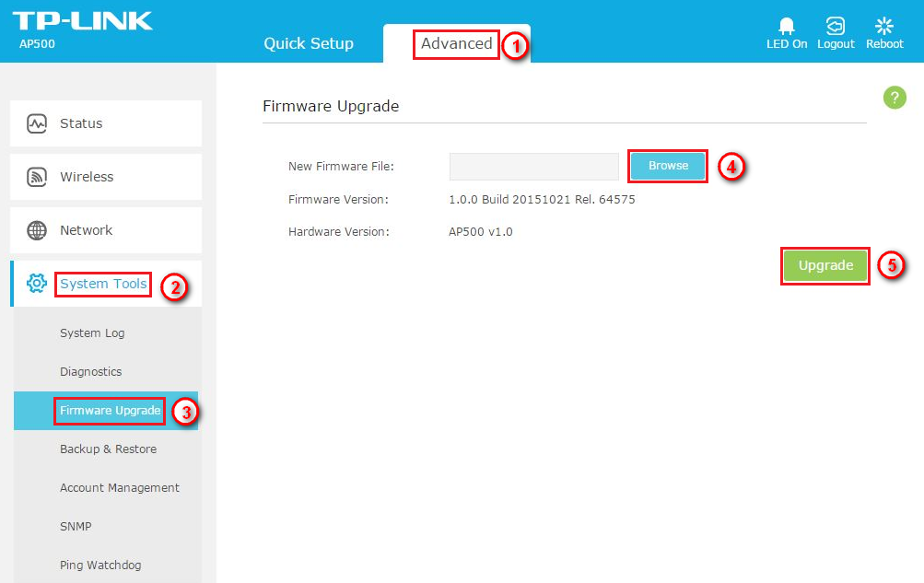
Task: Click the 'Hardware Version:' label
Action: [x=339, y=232]
